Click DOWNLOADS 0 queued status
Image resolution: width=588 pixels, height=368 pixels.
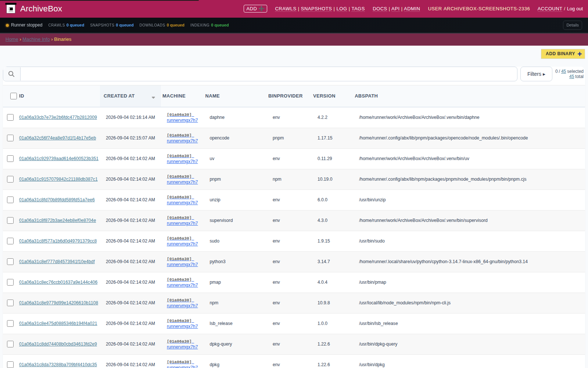coord(162,25)
